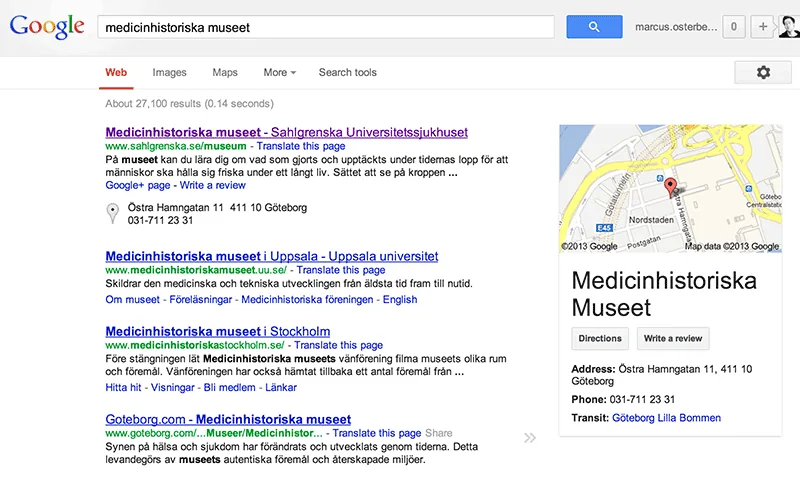
Task: Click the red map marker pin
Action: [670, 188]
